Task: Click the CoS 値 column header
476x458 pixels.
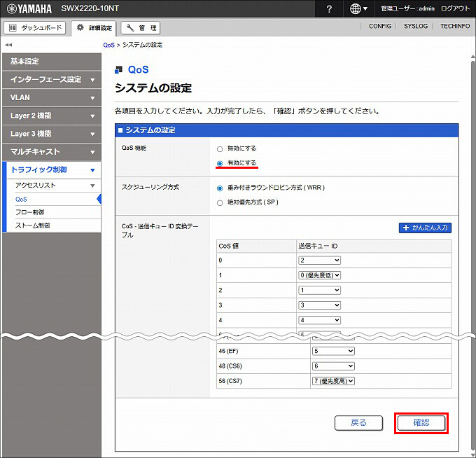Action: 256,247
